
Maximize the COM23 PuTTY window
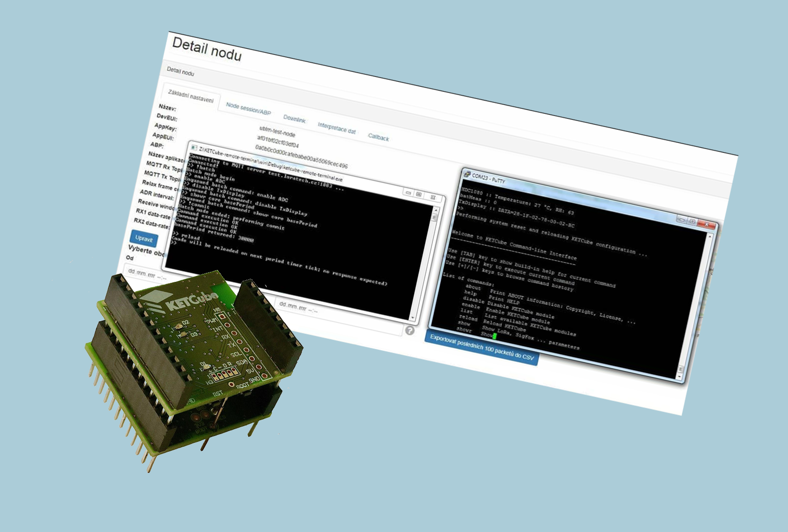[692, 222]
